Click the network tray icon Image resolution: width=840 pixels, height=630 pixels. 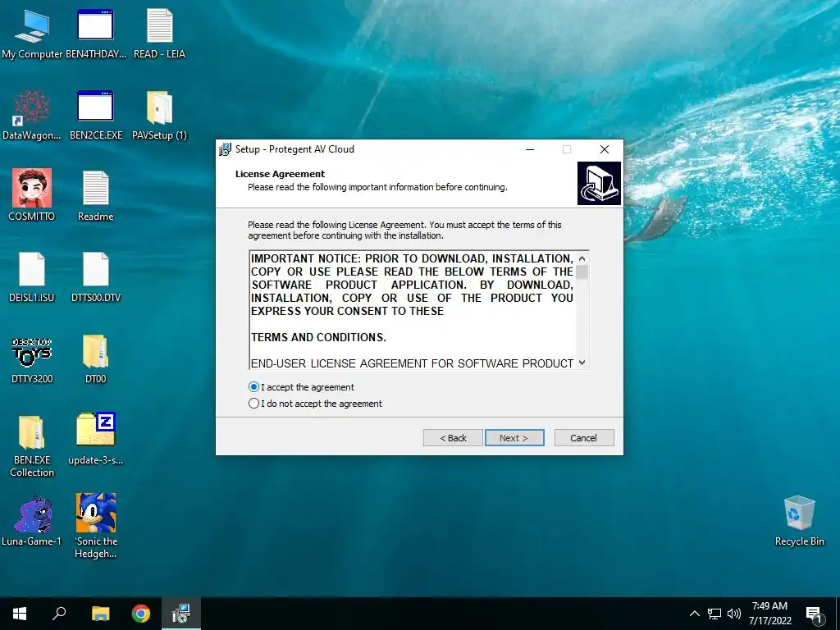coord(714,614)
